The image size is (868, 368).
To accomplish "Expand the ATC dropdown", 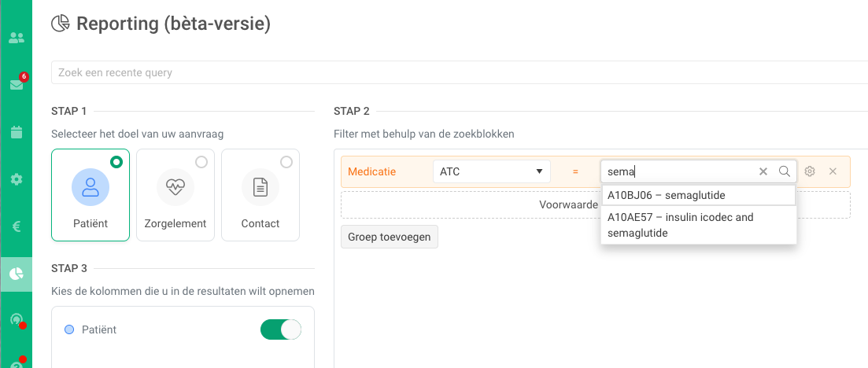I will click(492, 171).
